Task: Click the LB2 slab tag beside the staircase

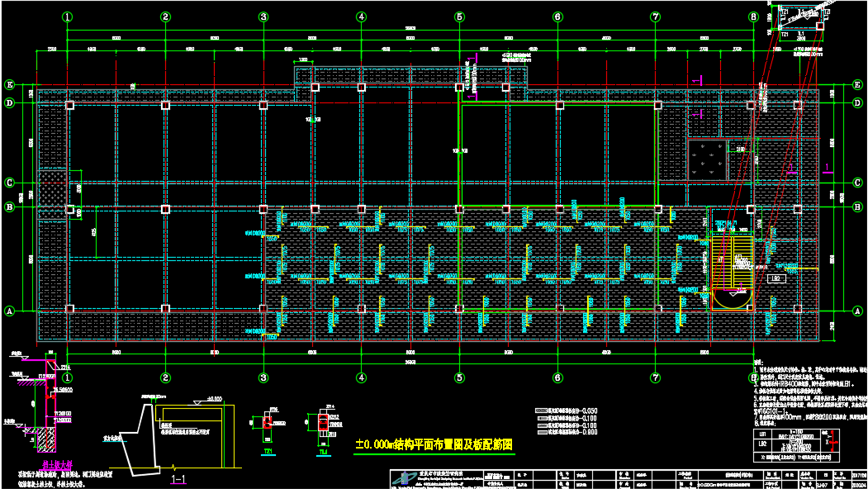Action: (x=776, y=278)
